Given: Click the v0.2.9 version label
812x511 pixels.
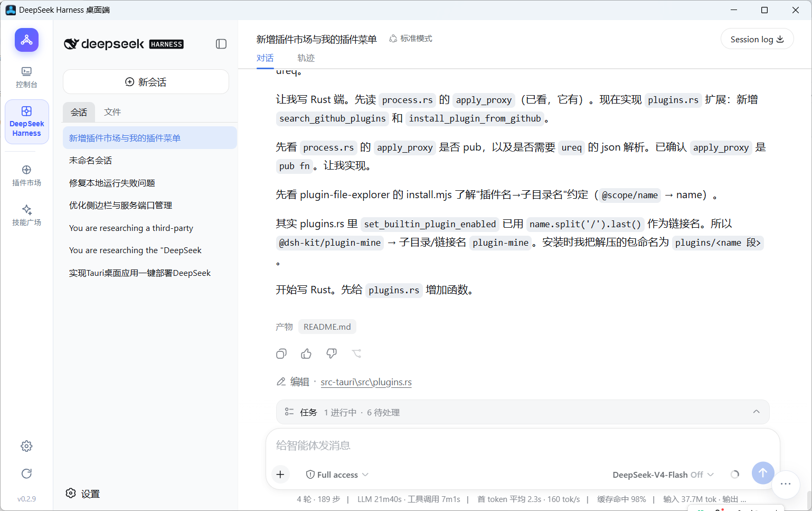Looking at the screenshot, I should tap(26, 499).
